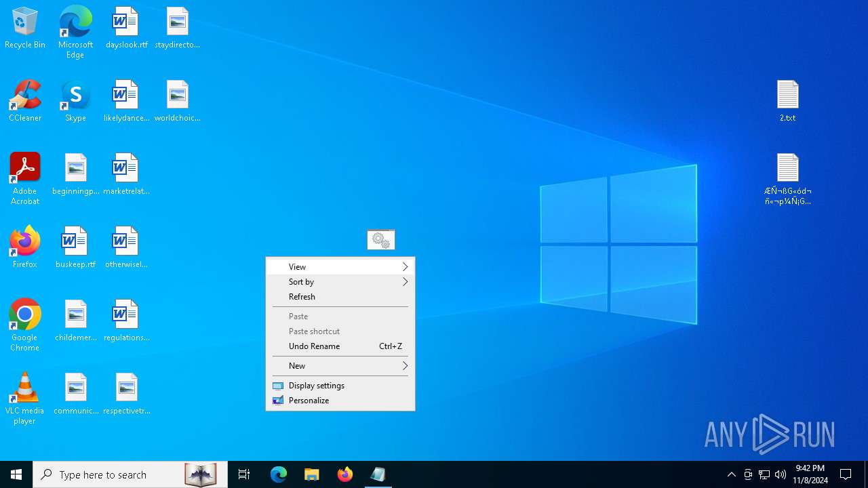The height and width of the screenshot is (488, 868).
Task: Select the worldchoic... image file
Action: coord(177,102)
